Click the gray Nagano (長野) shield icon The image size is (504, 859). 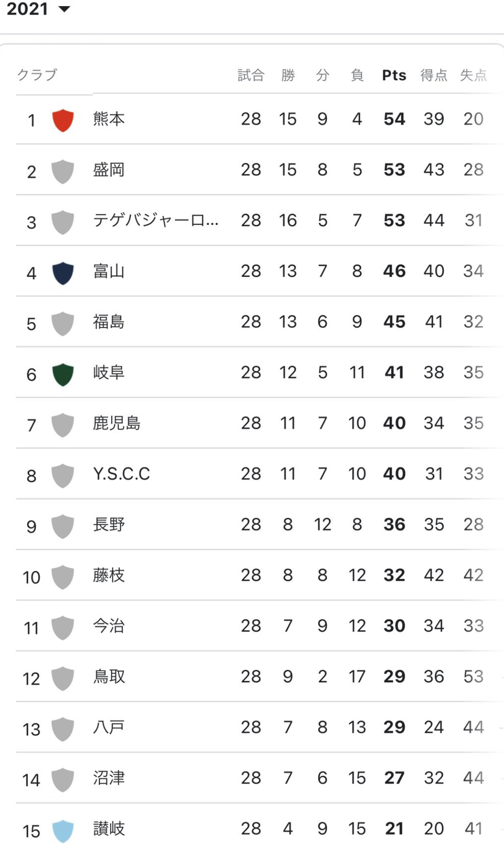click(x=63, y=526)
